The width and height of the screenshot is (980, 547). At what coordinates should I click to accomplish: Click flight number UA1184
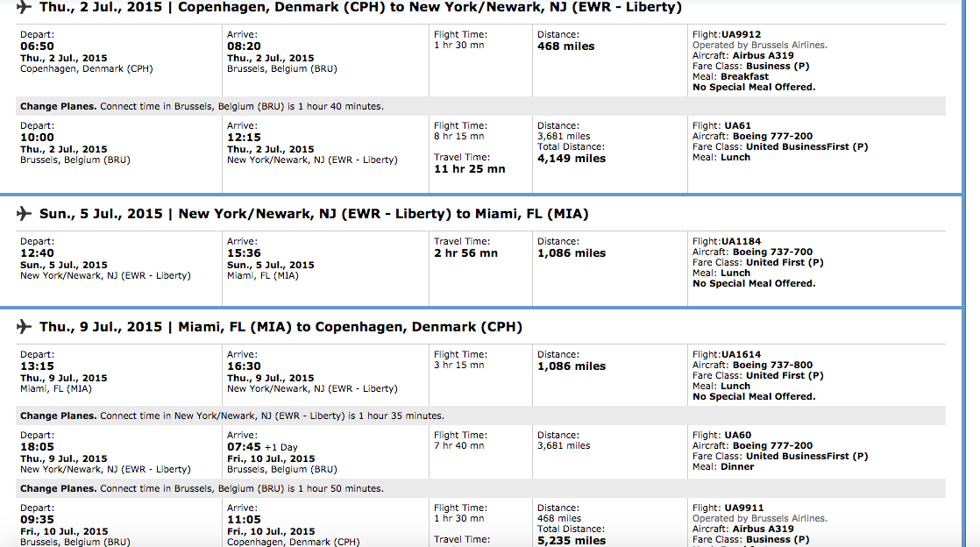[x=742, y=241]
